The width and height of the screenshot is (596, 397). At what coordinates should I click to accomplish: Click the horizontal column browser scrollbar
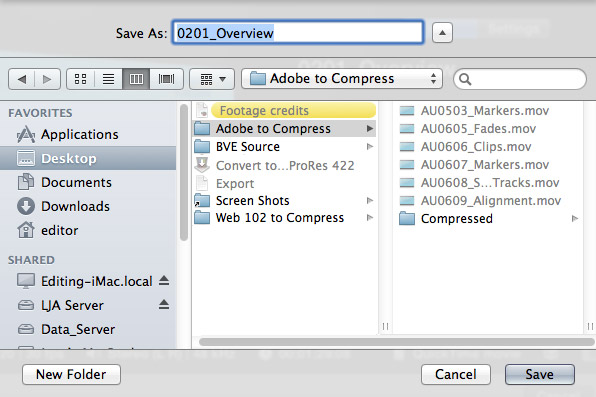[x=396, y=342]
